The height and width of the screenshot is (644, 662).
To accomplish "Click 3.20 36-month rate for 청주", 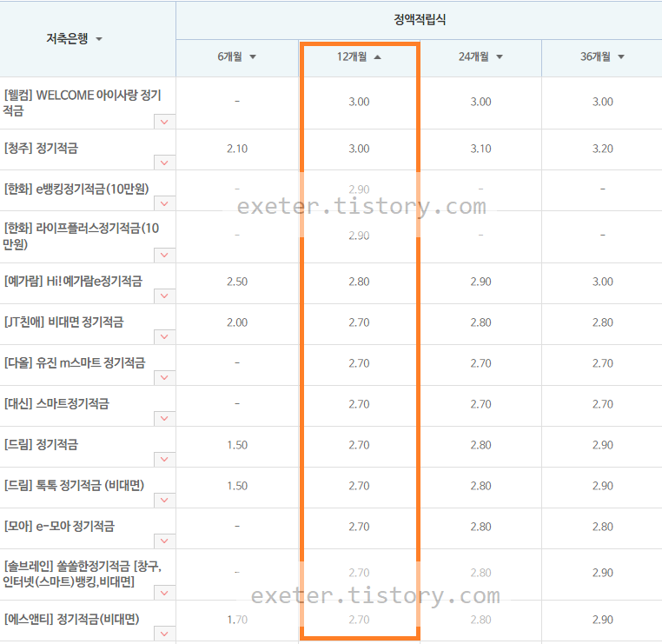I will pos(602,149).
